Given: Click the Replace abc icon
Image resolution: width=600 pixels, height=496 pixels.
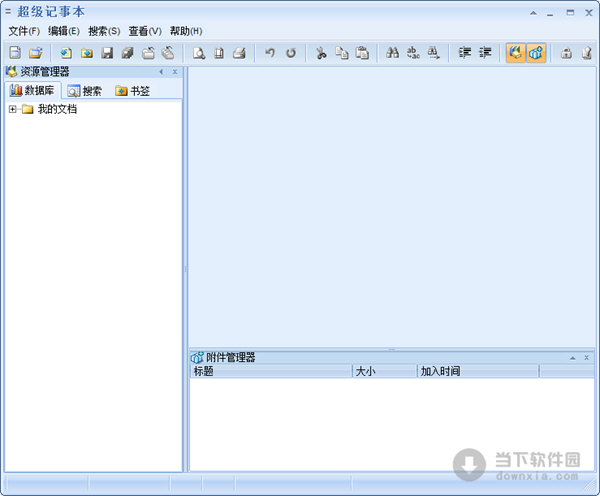Looking at the screenshot, I should 413,52.
